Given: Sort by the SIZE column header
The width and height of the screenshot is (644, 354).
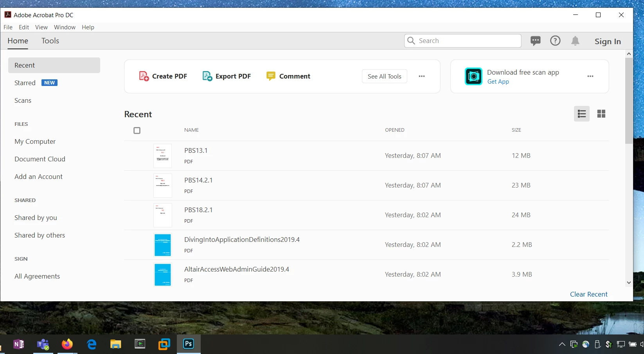Looking at the screenshot, I should (x=516, y=130).
